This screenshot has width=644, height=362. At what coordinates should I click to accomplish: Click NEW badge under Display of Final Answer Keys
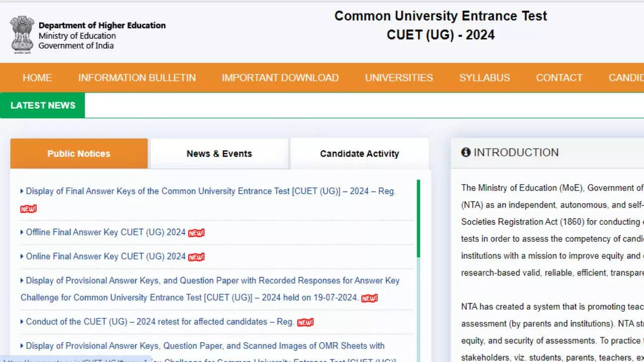28,209
